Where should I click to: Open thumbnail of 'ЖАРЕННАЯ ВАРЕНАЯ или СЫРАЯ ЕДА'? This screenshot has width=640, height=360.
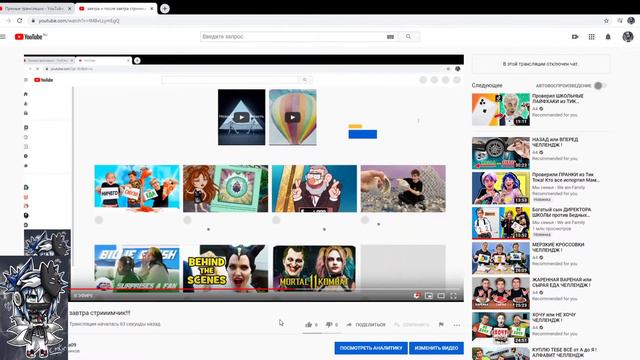tap(501, 293)
